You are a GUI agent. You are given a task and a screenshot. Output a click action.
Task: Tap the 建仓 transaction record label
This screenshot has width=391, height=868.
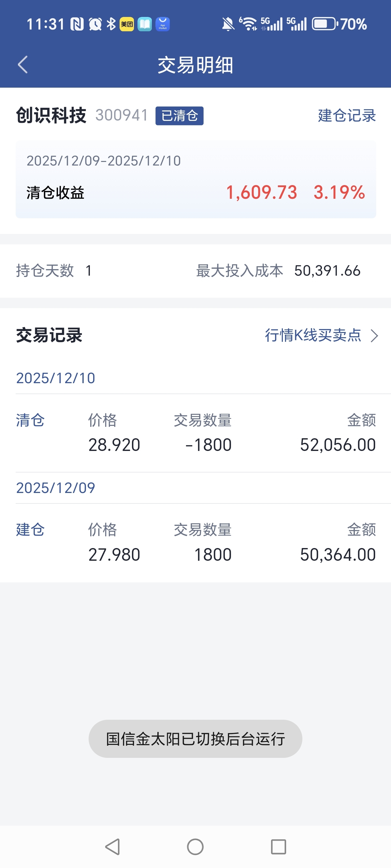[30, 530]
